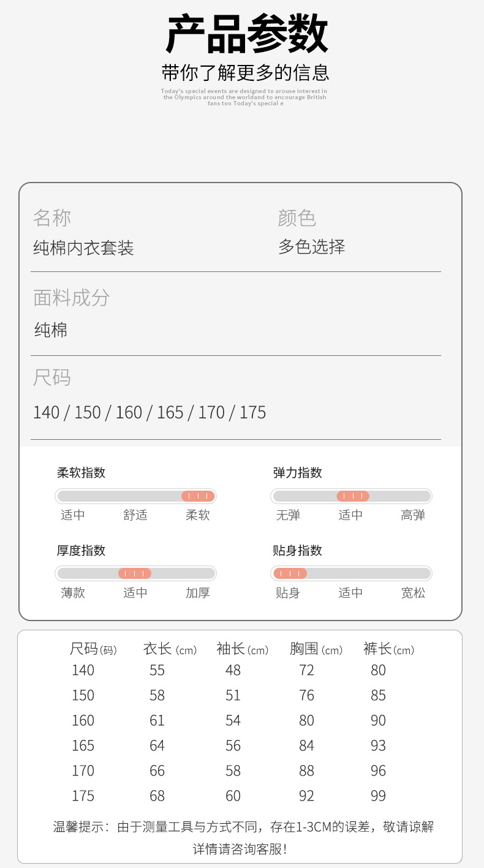Click the 衣长 (cm) column header

[170, 649]
